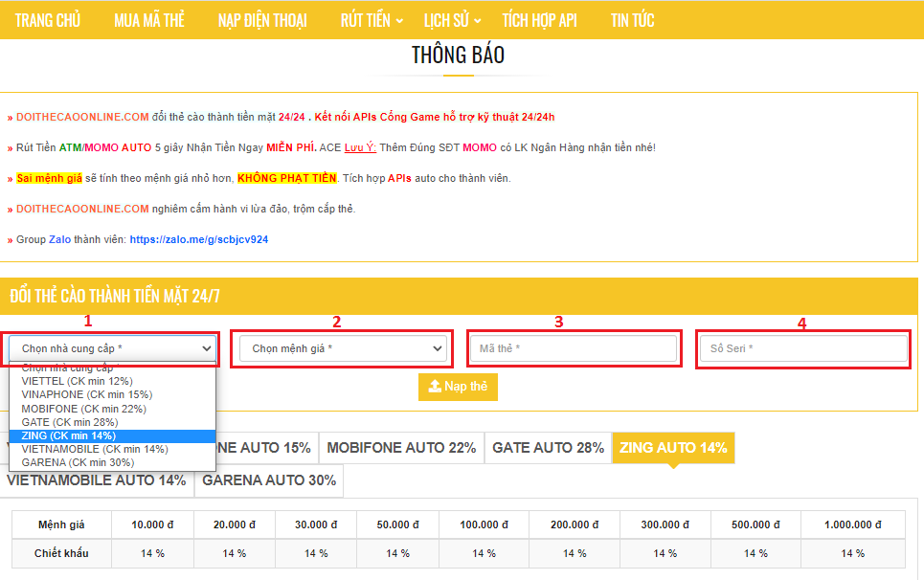This screenshot has height=580, width=924.
Task: Open the TRANG CHỦ home menu item
Action: (x=48, y=20)
